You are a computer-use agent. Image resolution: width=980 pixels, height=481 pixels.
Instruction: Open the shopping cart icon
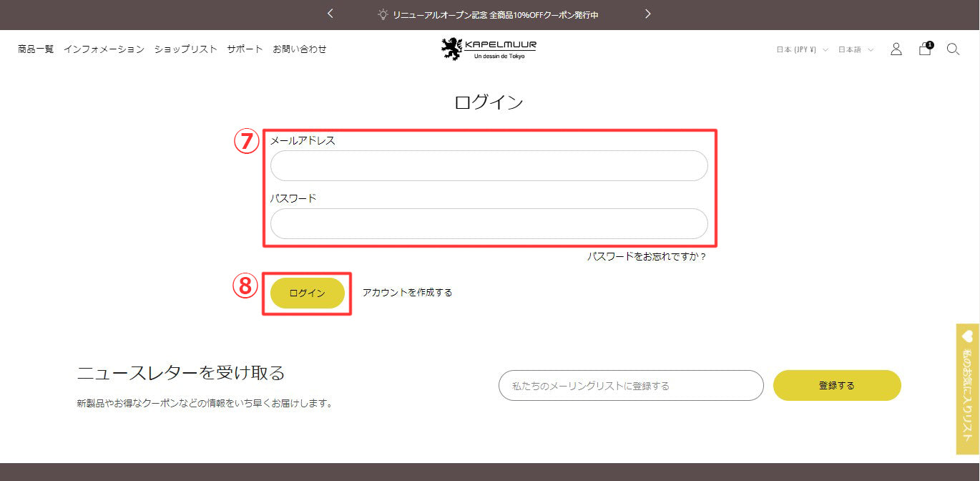click(925, 49)
